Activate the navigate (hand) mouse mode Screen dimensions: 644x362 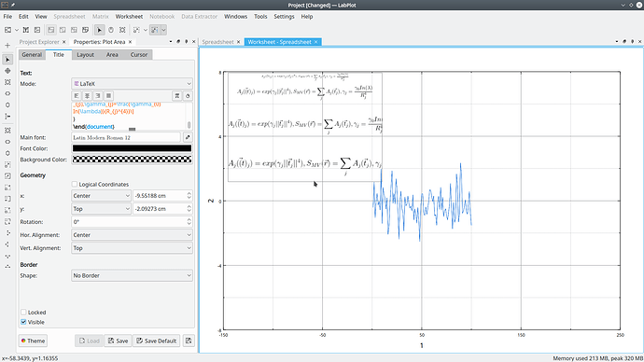[111, 30]
